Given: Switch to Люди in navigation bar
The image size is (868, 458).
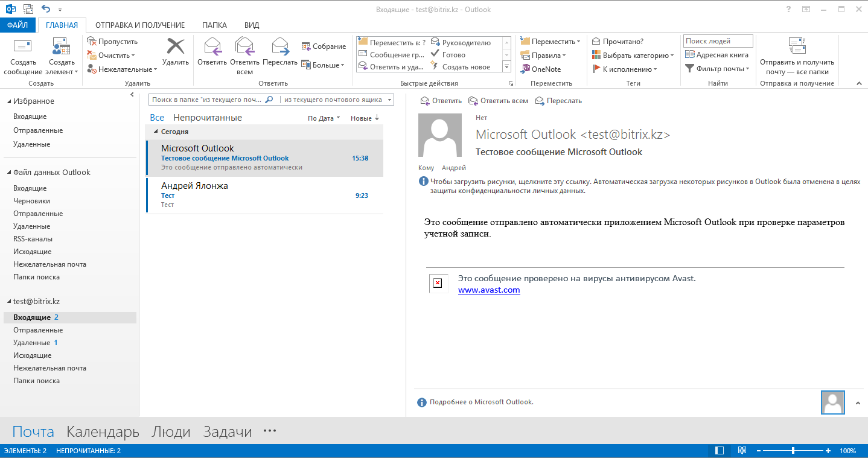Looking at the screenshot, I should point(171,432).
